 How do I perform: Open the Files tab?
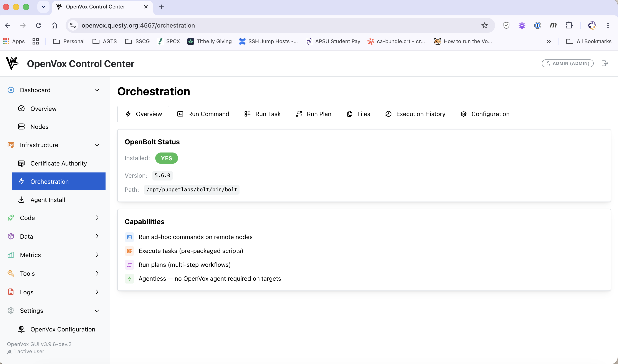pos(359,114)
